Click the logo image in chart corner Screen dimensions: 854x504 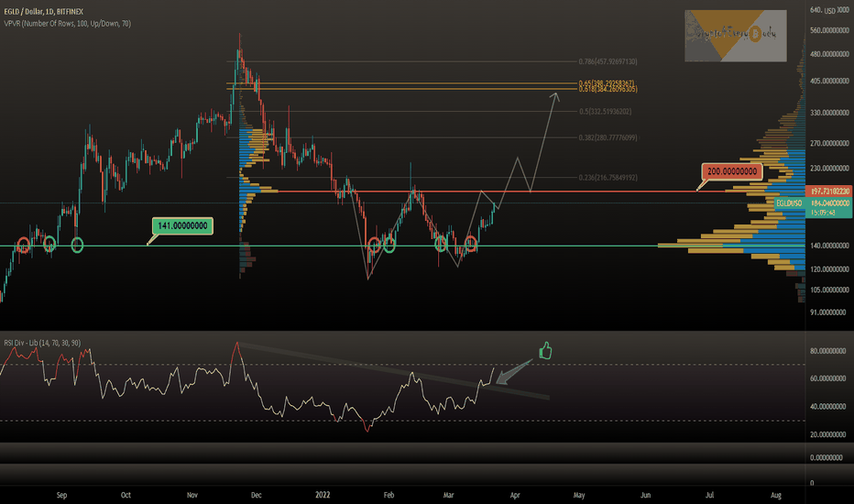pos(735,36)
